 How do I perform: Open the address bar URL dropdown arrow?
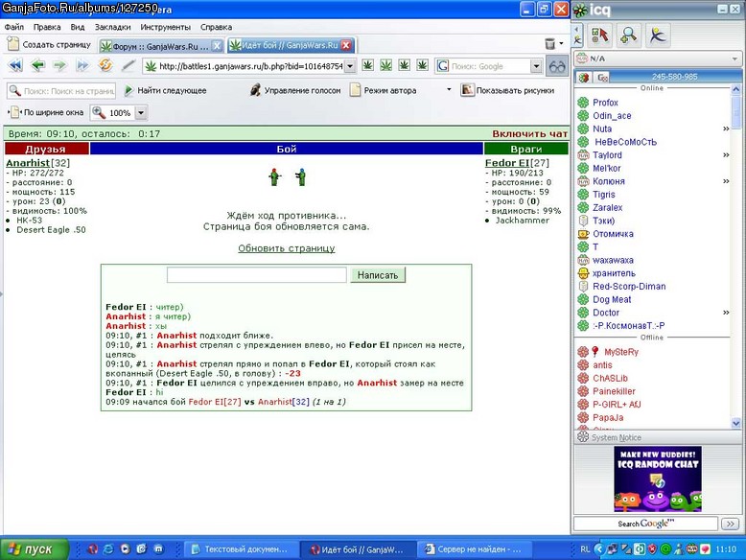pyautogui.click(x=350, y=66)
